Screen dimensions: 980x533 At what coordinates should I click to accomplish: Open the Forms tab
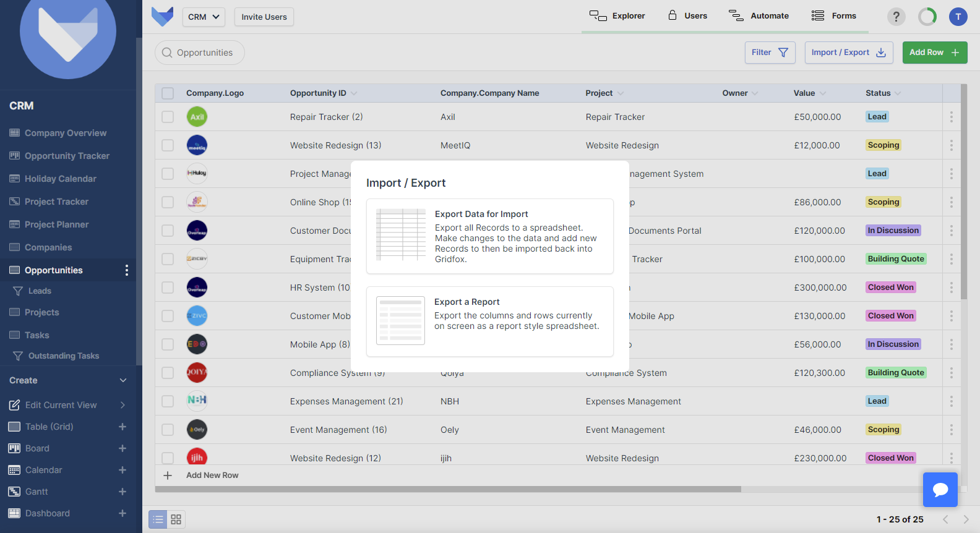[x=834, y=16]
